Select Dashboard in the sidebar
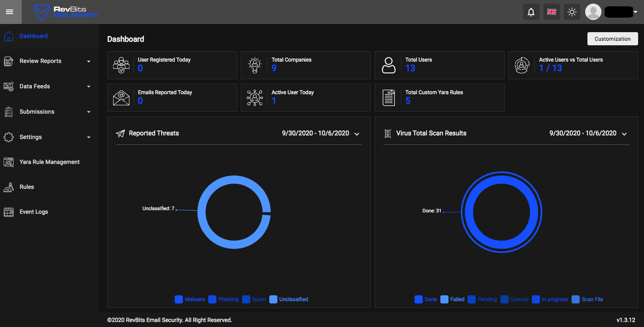The image size is (644, 327). pos(33,36)
